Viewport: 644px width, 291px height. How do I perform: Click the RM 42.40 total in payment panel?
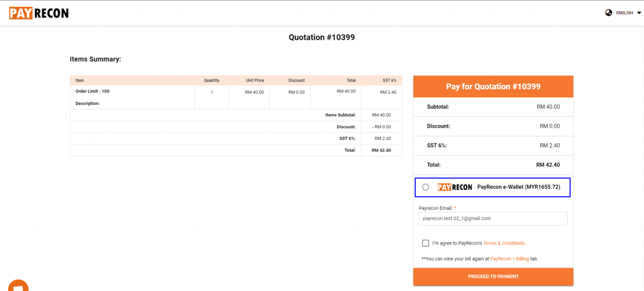[x=548, y=165]
